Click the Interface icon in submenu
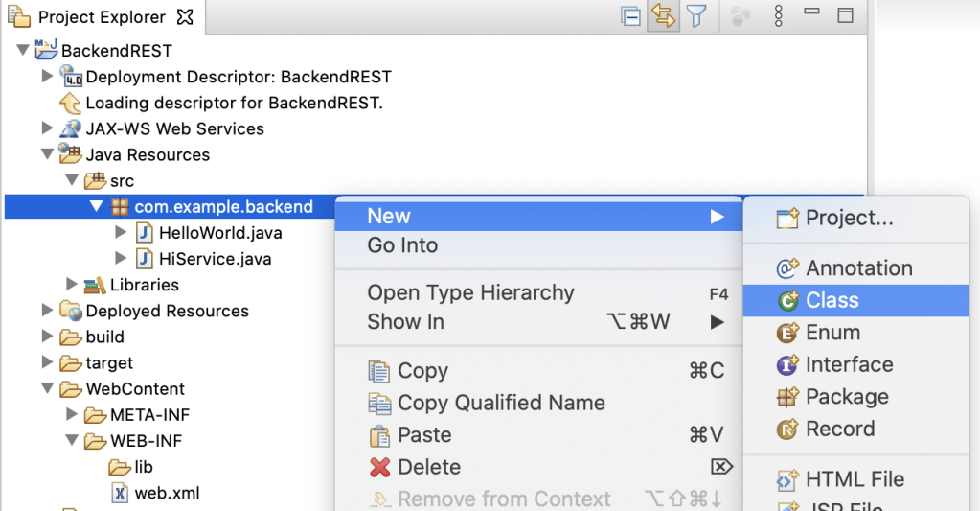980x511 pixels. [x=788, y=365]
